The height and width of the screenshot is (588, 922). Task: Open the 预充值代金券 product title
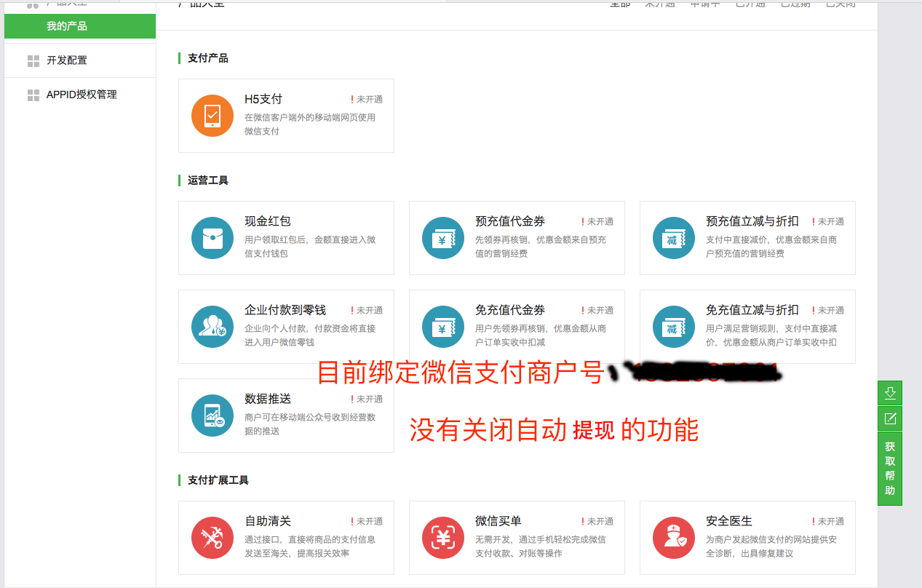coord(510,221)
